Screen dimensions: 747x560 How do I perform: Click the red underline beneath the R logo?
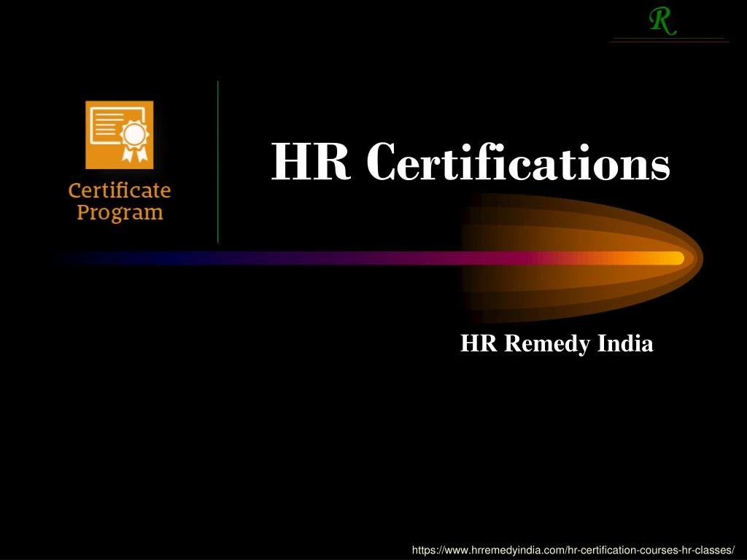(x=671, y=40)
